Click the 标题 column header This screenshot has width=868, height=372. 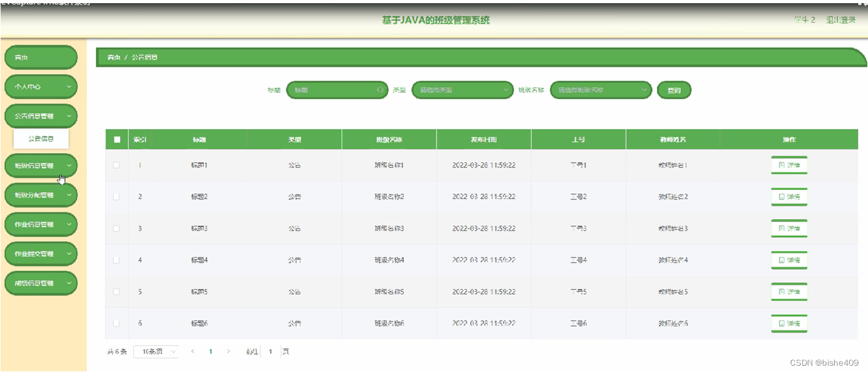coord(199,139)
